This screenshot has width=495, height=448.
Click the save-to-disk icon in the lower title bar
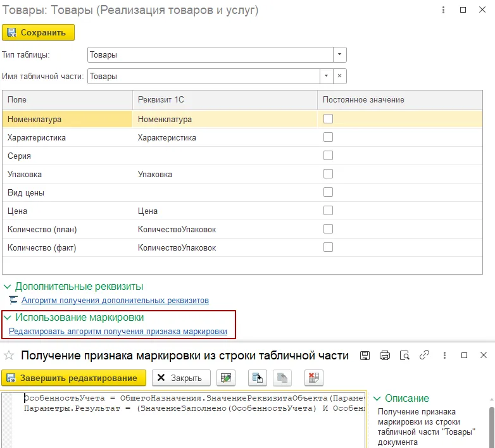(365, 356)
